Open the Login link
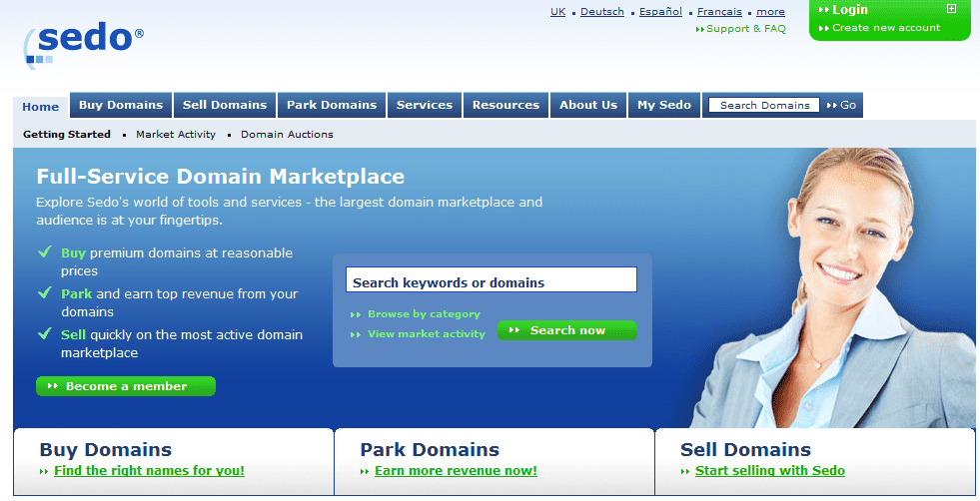Viewport: 980px width, 501px height. pos(849,9)
